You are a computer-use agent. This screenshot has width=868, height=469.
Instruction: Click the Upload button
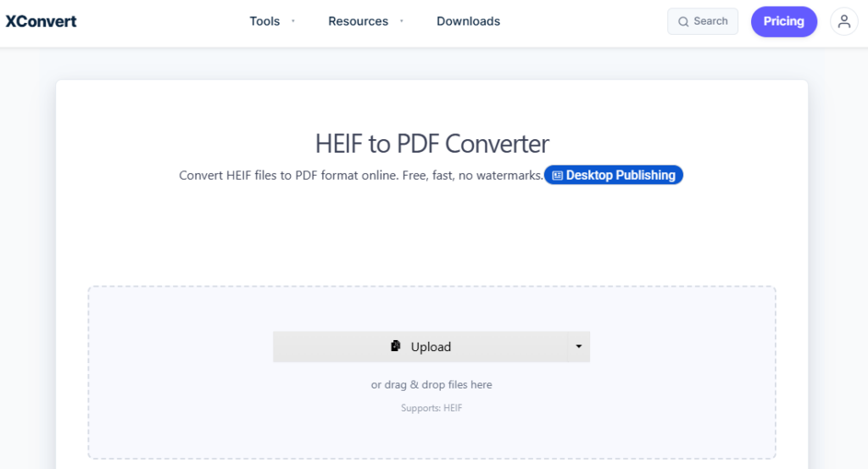pyautogui.click(x=420, y=347)
